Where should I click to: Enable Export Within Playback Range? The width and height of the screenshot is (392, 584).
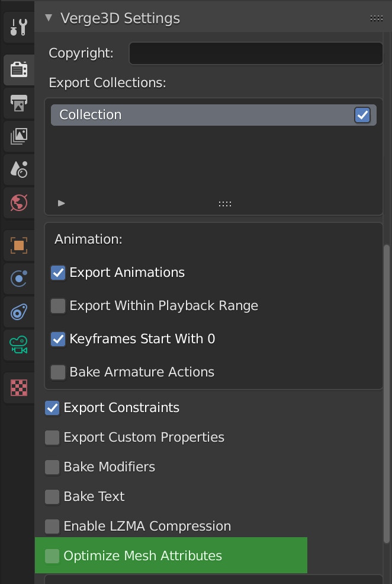coord(58,306)
